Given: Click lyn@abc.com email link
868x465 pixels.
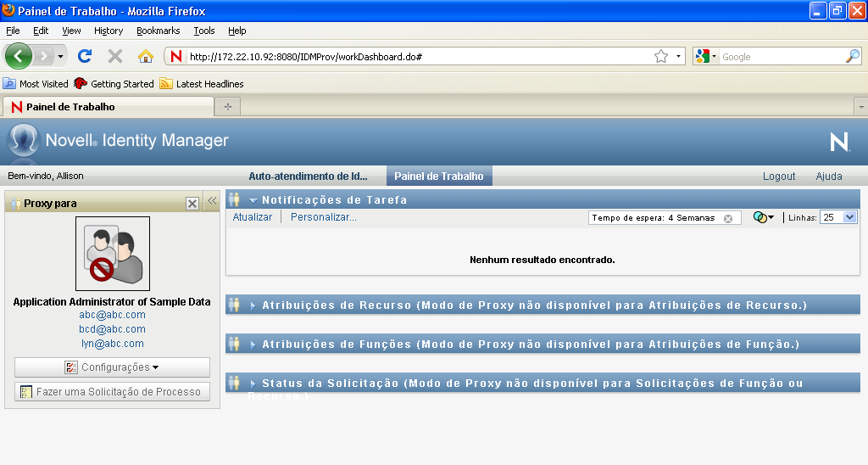Looking at the screenshot, I should coord(113,344).
